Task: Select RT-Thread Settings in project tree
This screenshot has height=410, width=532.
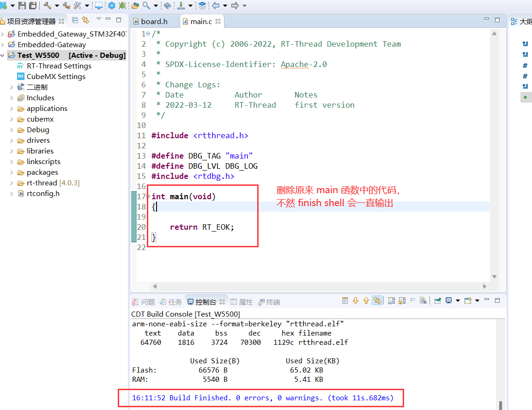Action: (x=59, y=66)
